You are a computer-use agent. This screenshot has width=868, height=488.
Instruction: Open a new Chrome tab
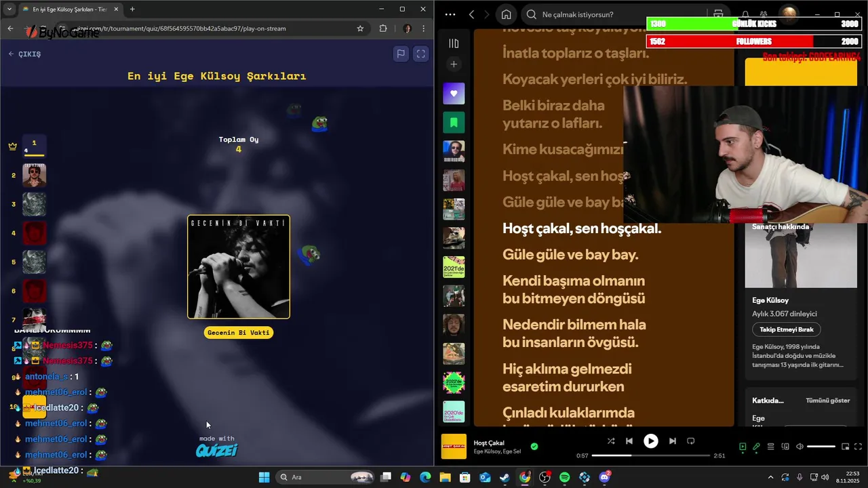tap(132, 9)
